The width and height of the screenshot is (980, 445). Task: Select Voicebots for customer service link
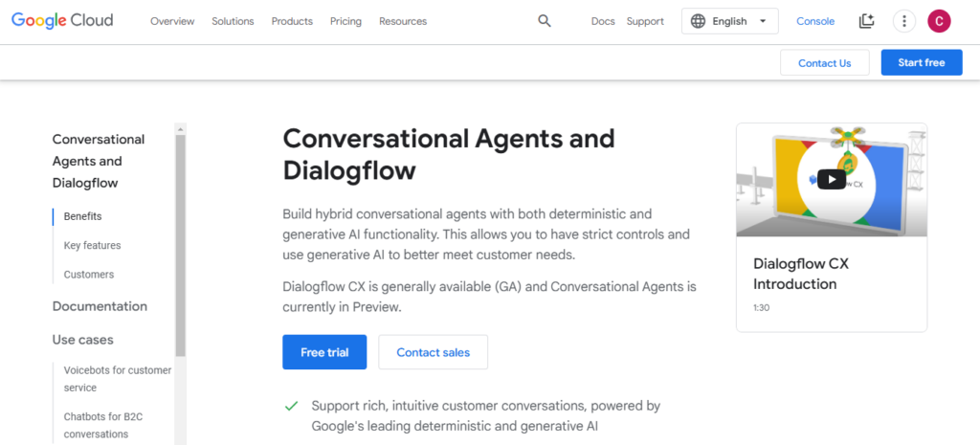[118, 379]
